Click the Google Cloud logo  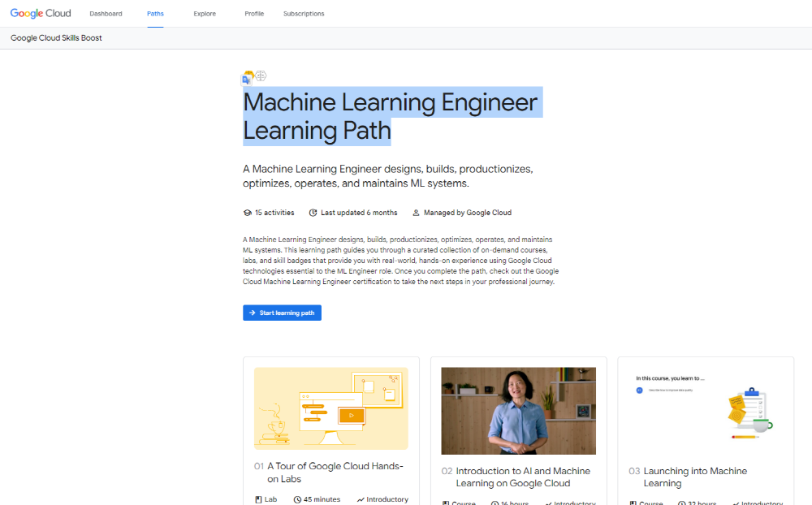pyautogui.click(x=41, y=14)
